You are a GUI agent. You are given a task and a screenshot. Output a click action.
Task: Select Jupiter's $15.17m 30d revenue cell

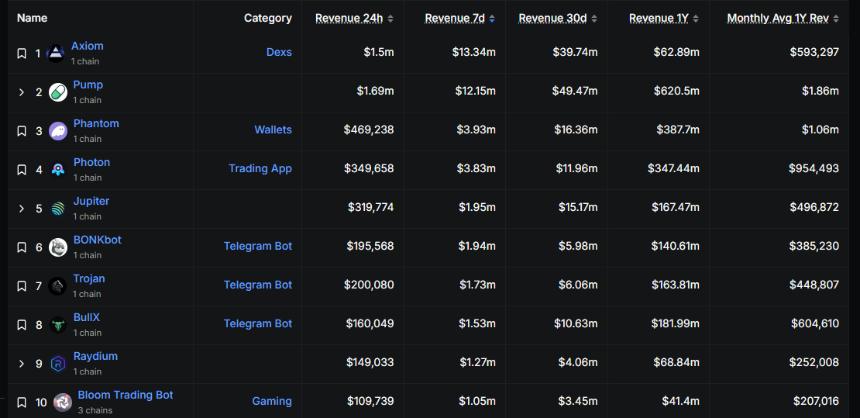click(x=578, y=207)
